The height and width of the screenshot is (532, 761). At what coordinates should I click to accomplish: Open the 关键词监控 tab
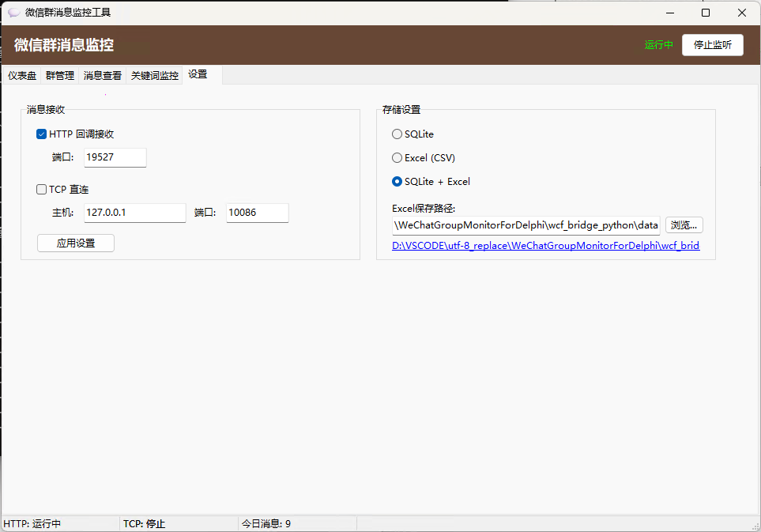(x=154, y=76)
